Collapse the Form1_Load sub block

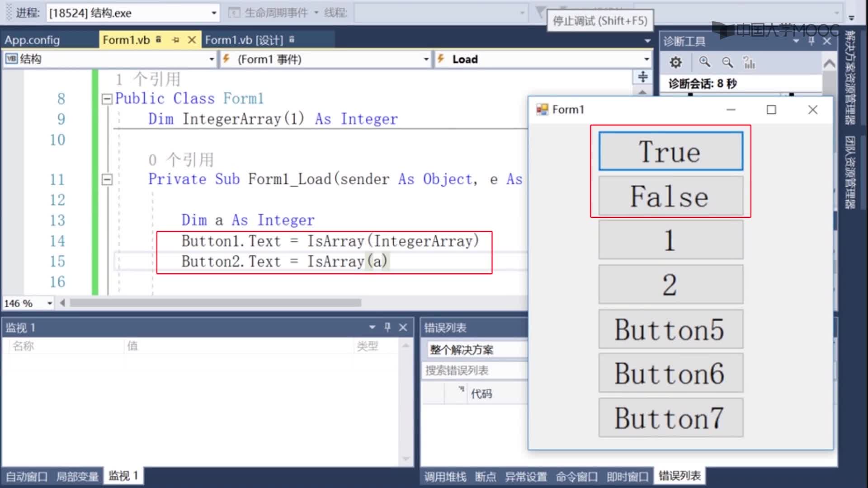107,179
